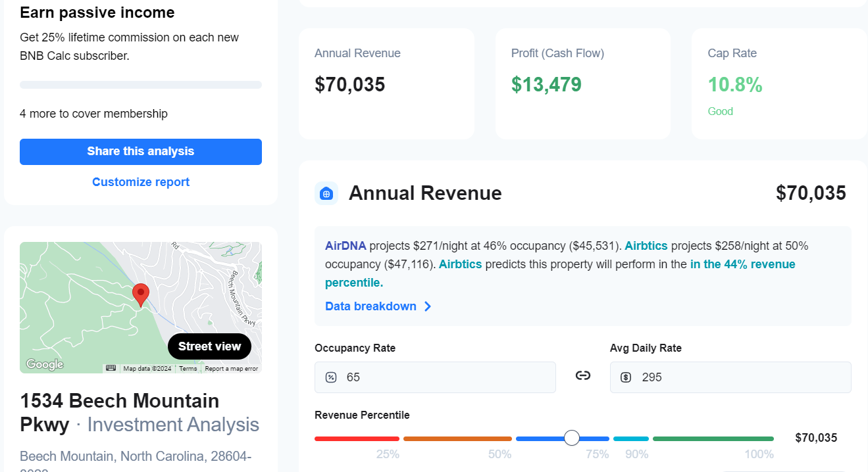Click Report a map error
The image size is (868, 472).
click(231, 369)
